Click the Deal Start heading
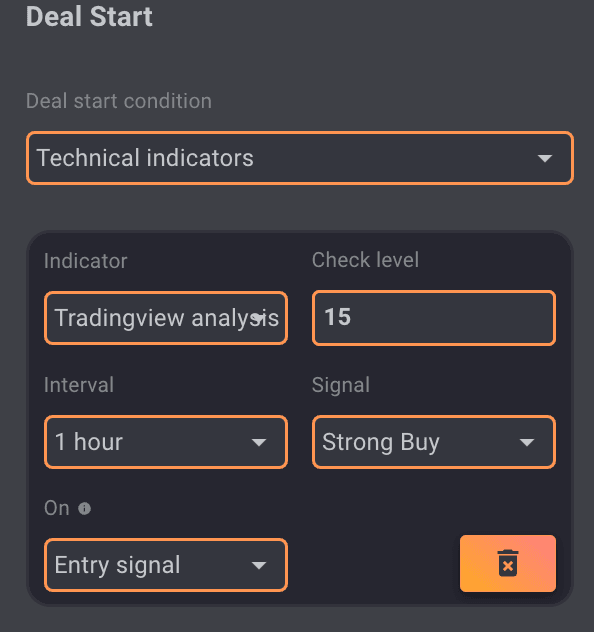The height and width of the screenshot is (632, 594). (x=89, y=17)
